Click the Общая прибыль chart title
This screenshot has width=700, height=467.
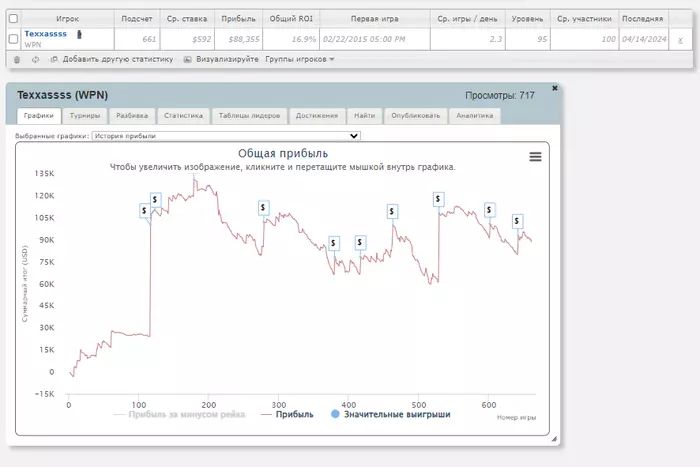[283, 154]
